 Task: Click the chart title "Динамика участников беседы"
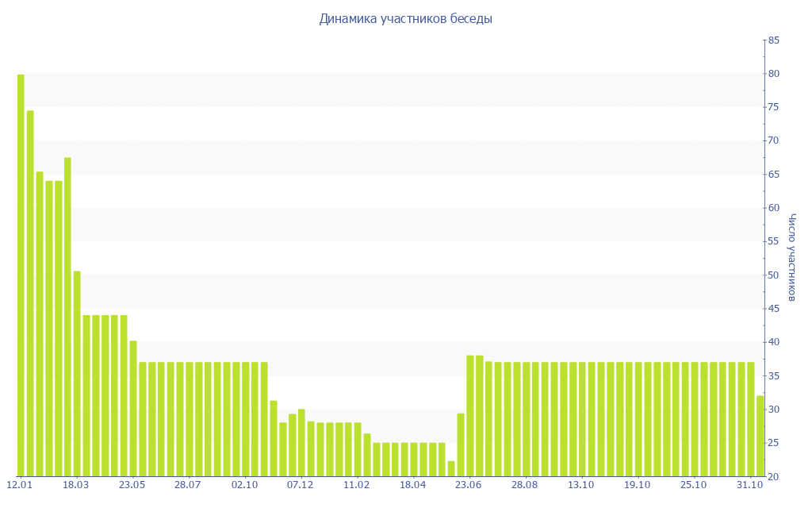pyautogui.click(x=405, y=18)
